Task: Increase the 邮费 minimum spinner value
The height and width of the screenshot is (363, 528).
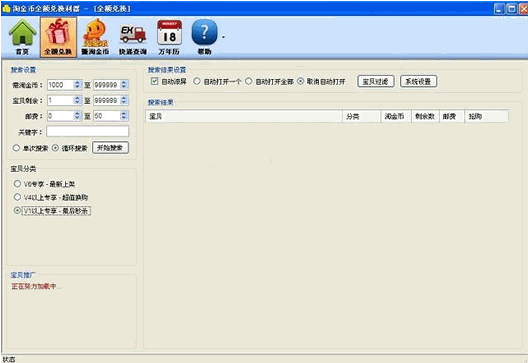Action: [x=77, y=114]
